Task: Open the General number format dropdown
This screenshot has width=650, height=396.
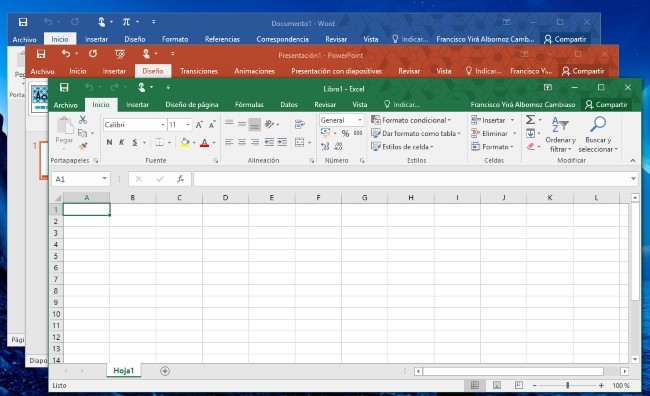Action: point(359,120)
